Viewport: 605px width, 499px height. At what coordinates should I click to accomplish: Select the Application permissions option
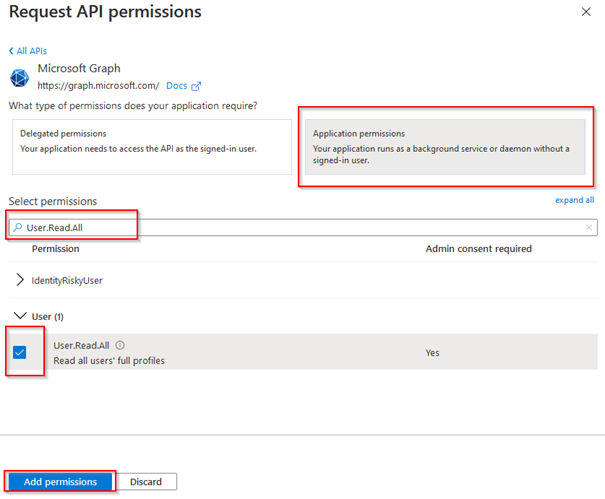446,146
